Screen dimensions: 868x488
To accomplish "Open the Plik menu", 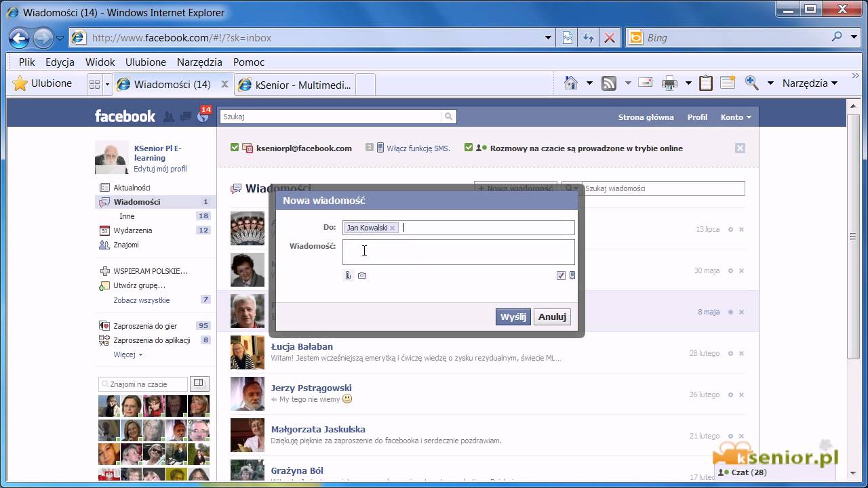I will (x=27, y=62).
